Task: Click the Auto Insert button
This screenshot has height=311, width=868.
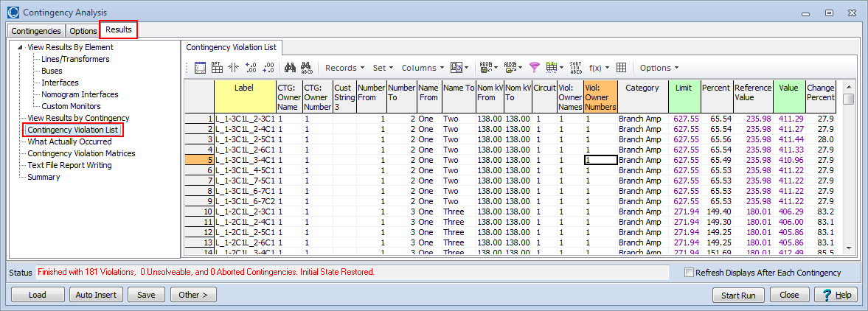Action: pos(97,295)
